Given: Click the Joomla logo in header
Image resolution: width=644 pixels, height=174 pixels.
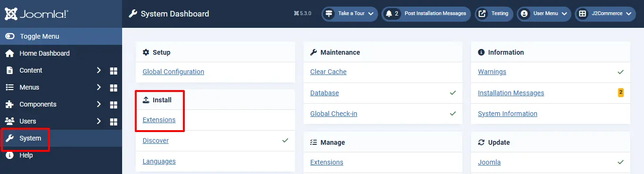Looking at the screenshot, I should 36,14.
